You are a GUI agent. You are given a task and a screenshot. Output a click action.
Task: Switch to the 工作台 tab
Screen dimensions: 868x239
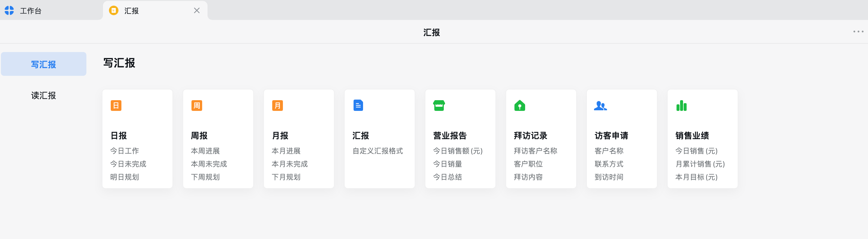(31, 11)
